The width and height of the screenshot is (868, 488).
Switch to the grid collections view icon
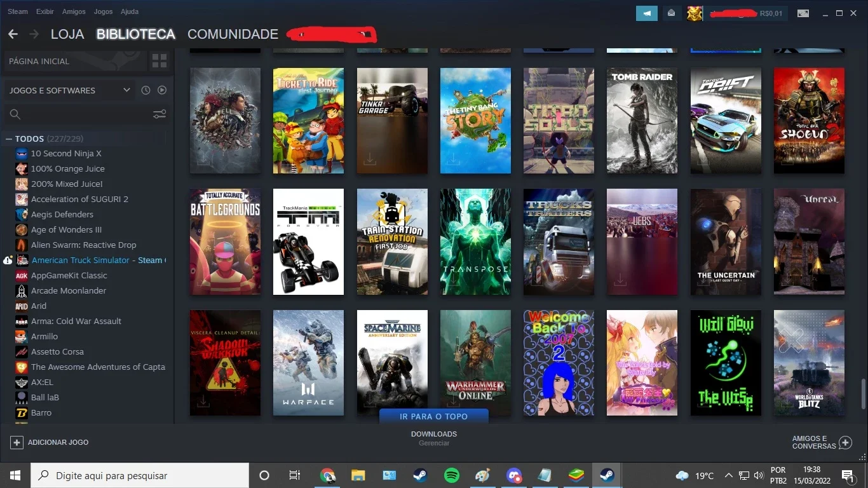(x=159, y=61)
